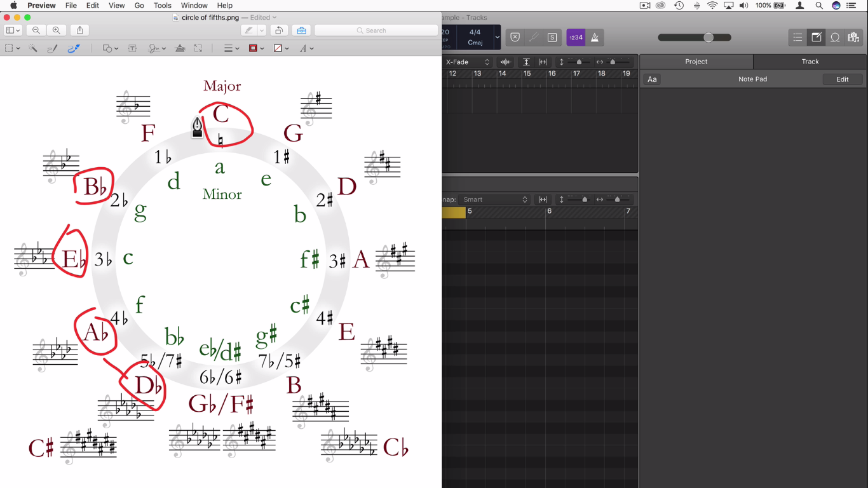Toggle the Markup Toolbox icon
Screen dimensions: 868x488
click(301, 30)
